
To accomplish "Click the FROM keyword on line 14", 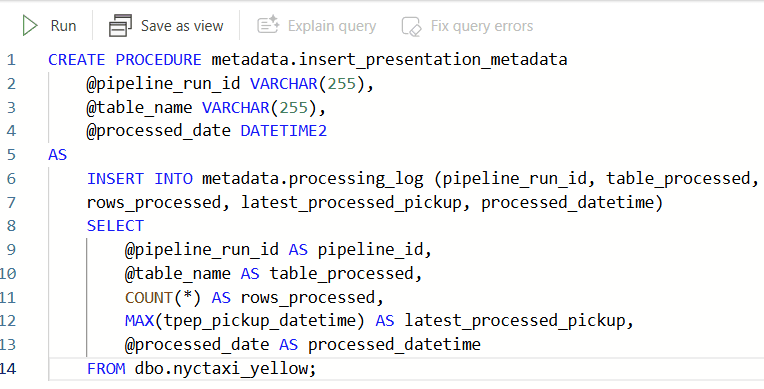I will click(106, 369).
